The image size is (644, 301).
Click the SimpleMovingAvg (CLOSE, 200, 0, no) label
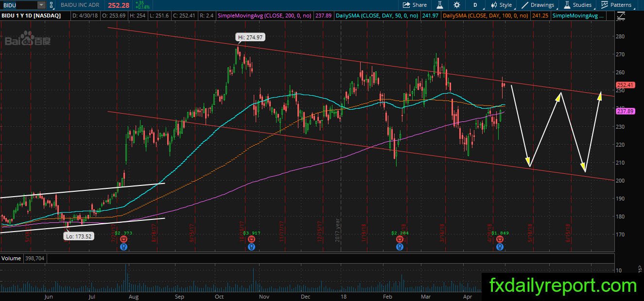point(265,16)
